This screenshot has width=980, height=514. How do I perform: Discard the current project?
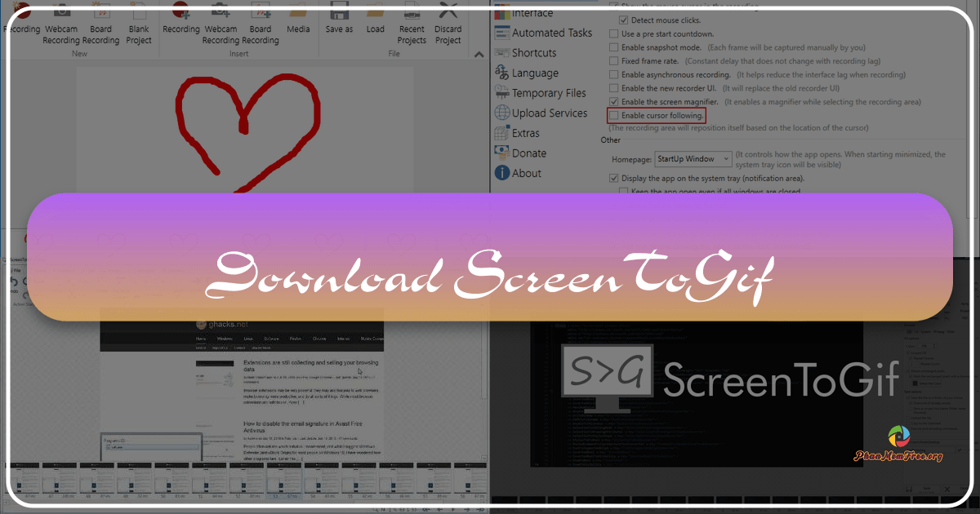click(448, 29)
